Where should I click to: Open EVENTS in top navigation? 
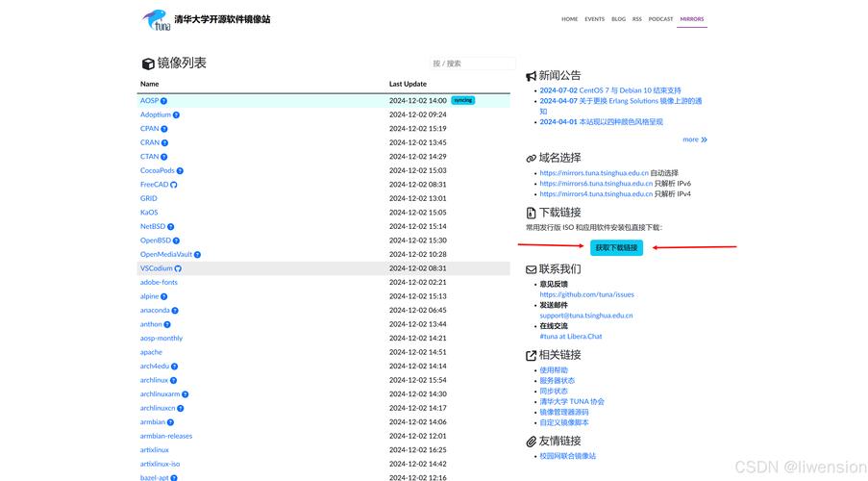(595, 19)
